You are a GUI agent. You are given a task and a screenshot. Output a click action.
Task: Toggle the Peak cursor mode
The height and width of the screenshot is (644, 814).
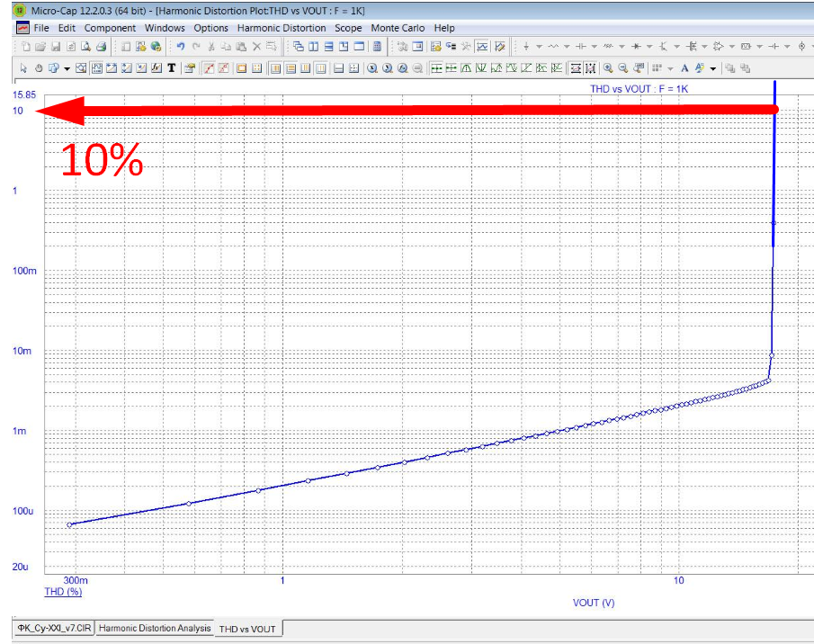point(466,68)
